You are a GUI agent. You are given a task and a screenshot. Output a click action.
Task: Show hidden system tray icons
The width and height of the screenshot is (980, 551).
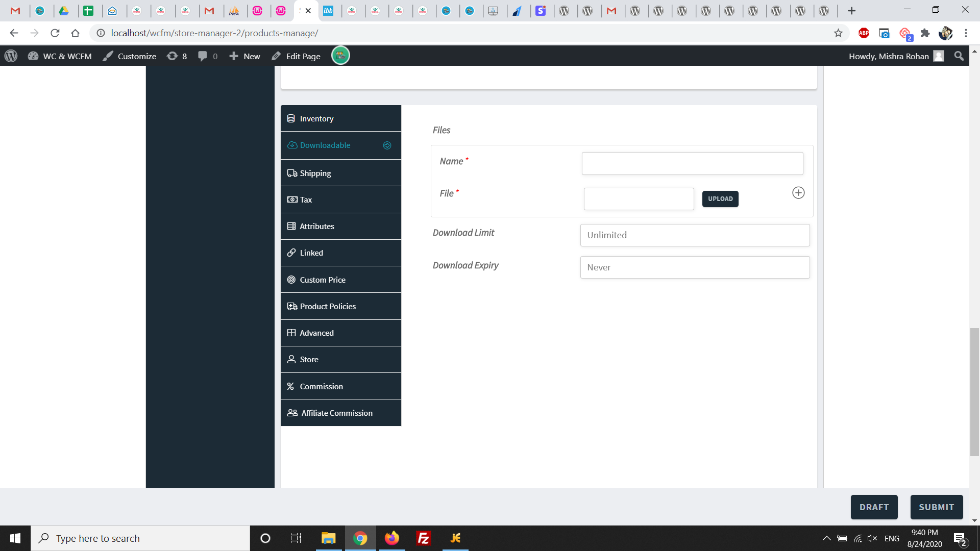(x=826, y=538)
